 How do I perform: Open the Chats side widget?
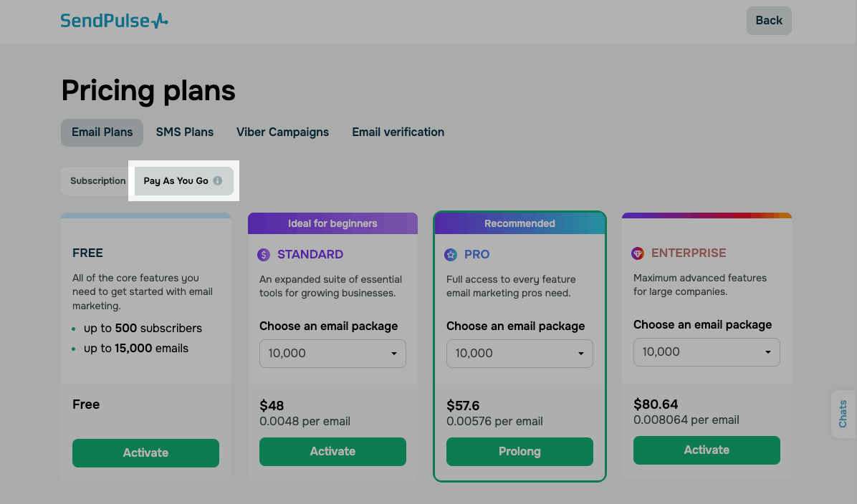[843, 414]
